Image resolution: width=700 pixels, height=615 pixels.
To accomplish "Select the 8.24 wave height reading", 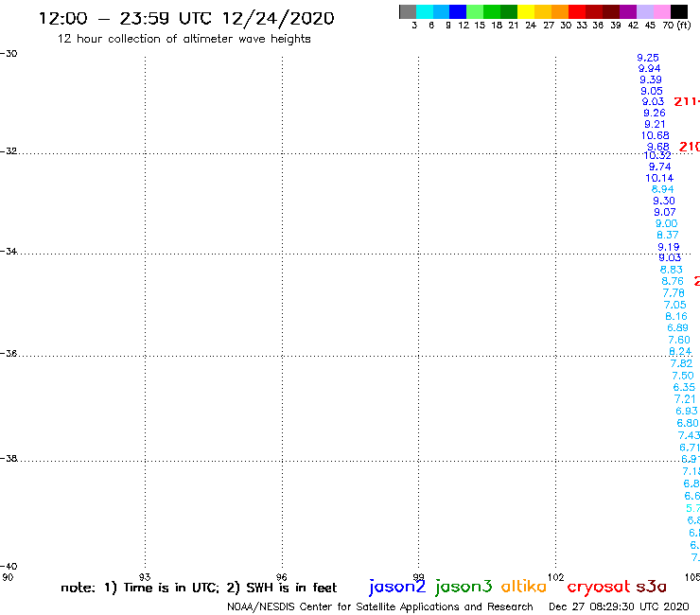I will coord(680,352).
